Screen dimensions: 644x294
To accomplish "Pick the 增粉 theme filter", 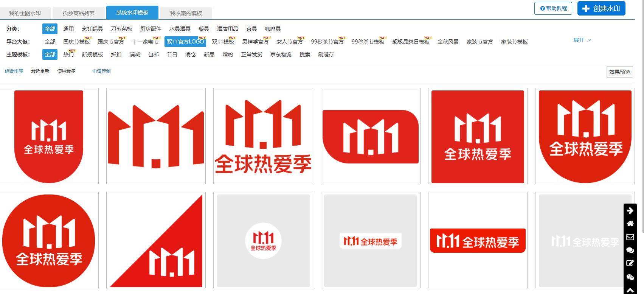I will (228, 54).
